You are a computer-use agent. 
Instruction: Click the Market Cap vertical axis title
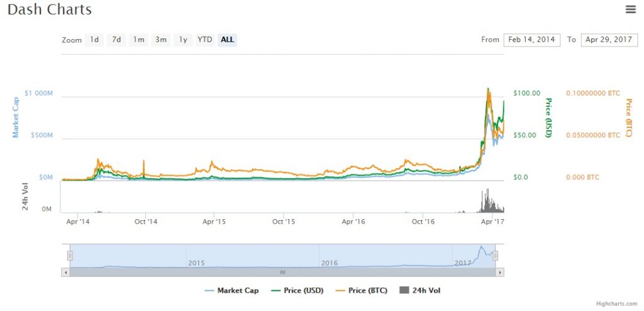pyautogui.click(x=16, y=117)
